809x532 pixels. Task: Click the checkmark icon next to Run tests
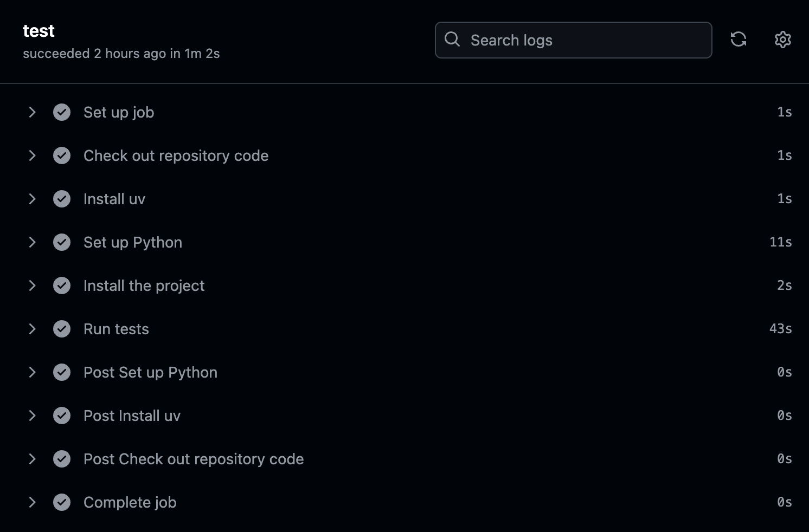tap(62, 329)
